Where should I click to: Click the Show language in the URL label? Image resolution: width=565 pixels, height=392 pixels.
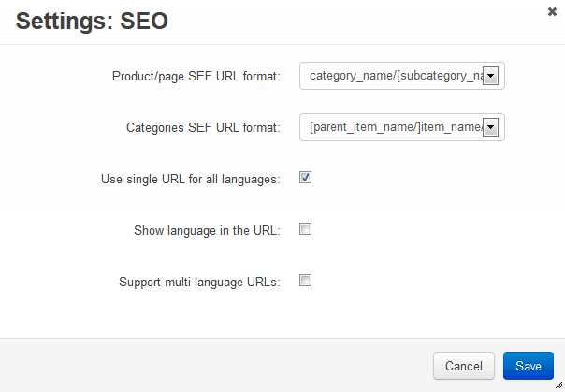207,230
